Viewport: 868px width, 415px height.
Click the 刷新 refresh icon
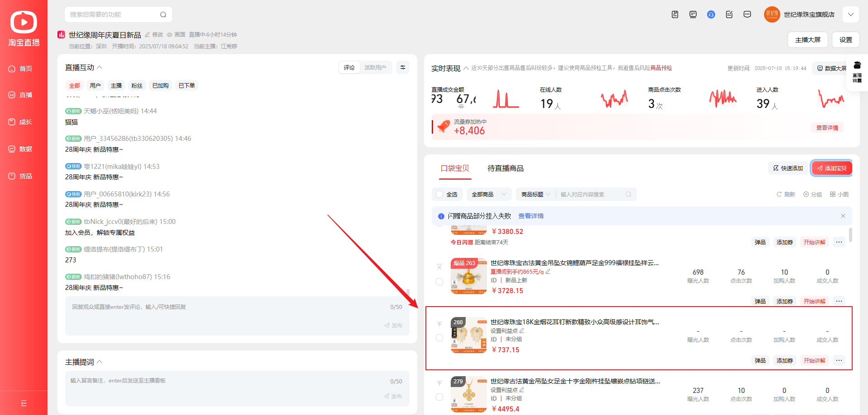779,195
